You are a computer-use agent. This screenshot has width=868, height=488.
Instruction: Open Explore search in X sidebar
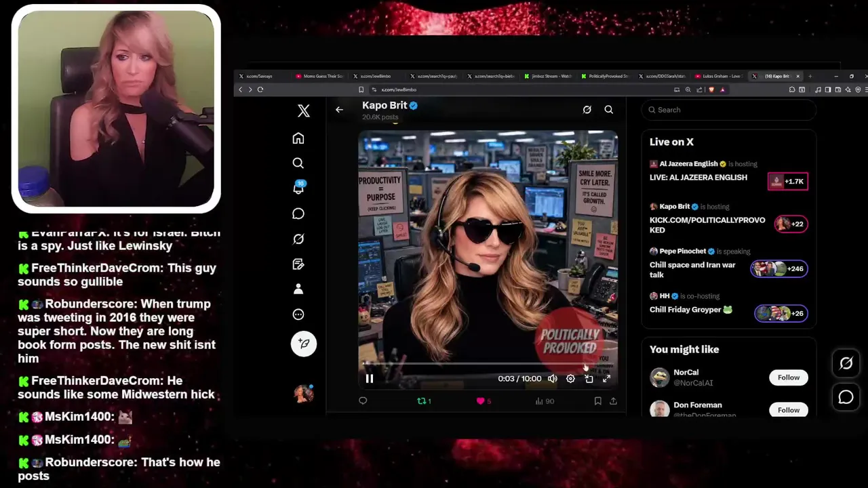(298, 163)
